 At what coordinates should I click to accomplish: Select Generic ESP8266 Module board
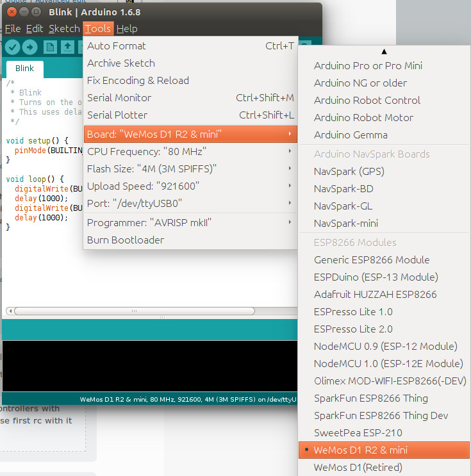pyautogui.click(x=384, y=260)
